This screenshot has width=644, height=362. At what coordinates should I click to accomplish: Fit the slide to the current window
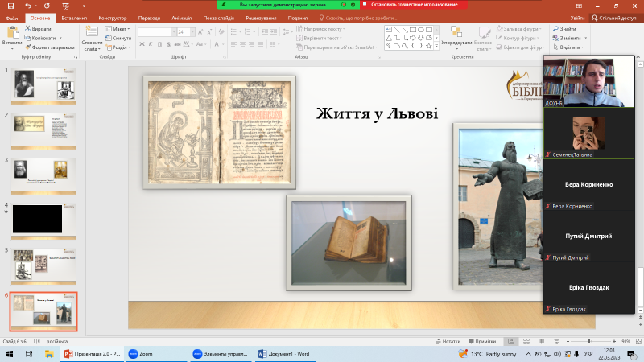pyautogui.click(x=638, y=341)
